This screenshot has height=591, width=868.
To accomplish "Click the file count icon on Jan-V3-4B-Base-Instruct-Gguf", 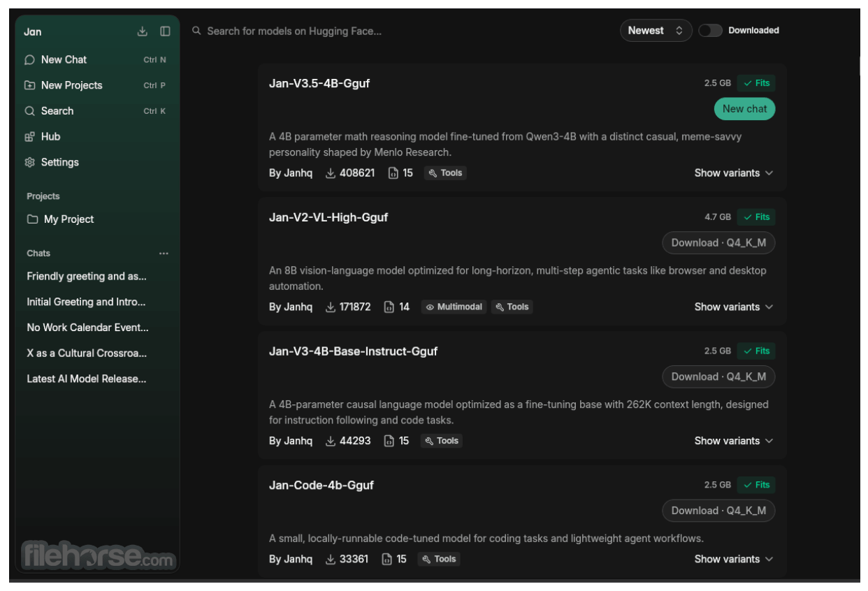I will (x=389, y=441).
